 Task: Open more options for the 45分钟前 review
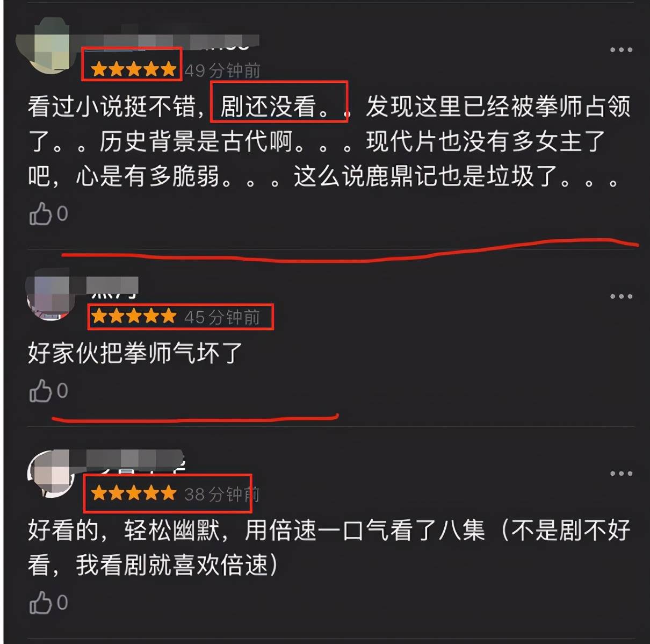621,297
